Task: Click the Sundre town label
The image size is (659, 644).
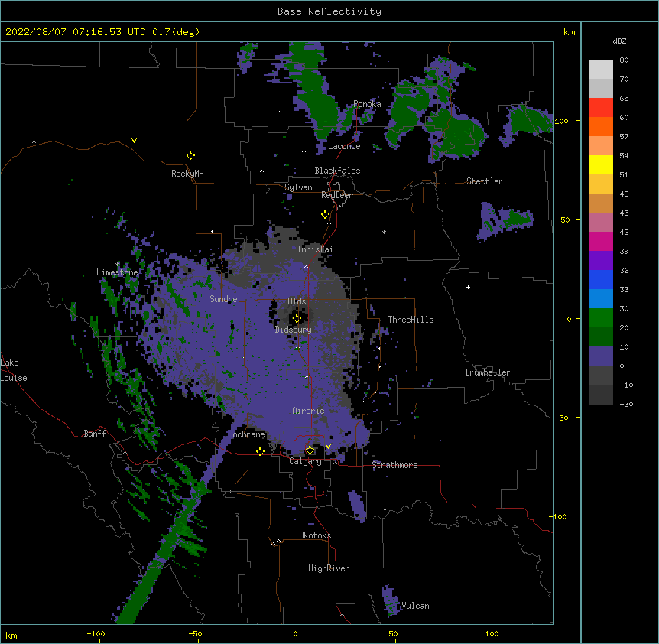Action: 223,299
